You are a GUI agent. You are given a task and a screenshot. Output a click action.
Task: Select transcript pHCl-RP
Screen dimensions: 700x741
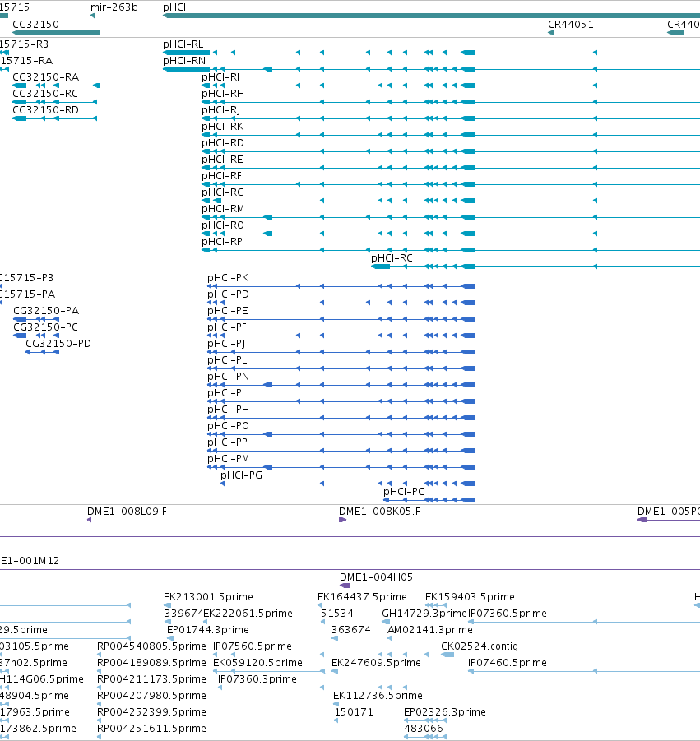pyautogui.click(x=222, y=242)
